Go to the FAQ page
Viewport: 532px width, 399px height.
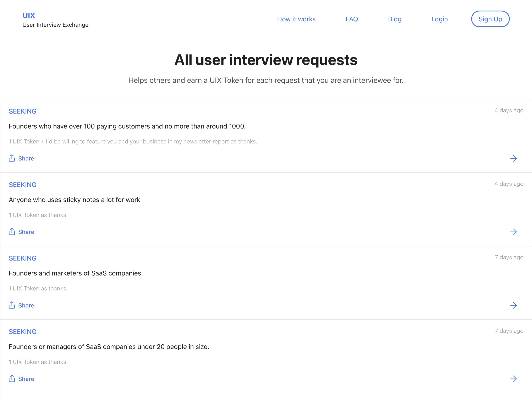click(x=352, y=19)
